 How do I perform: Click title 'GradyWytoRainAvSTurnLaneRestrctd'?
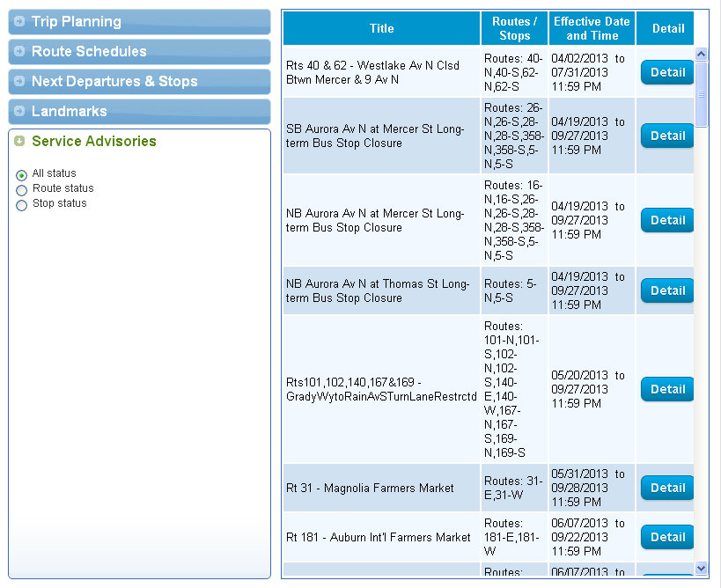click(381, 396)
